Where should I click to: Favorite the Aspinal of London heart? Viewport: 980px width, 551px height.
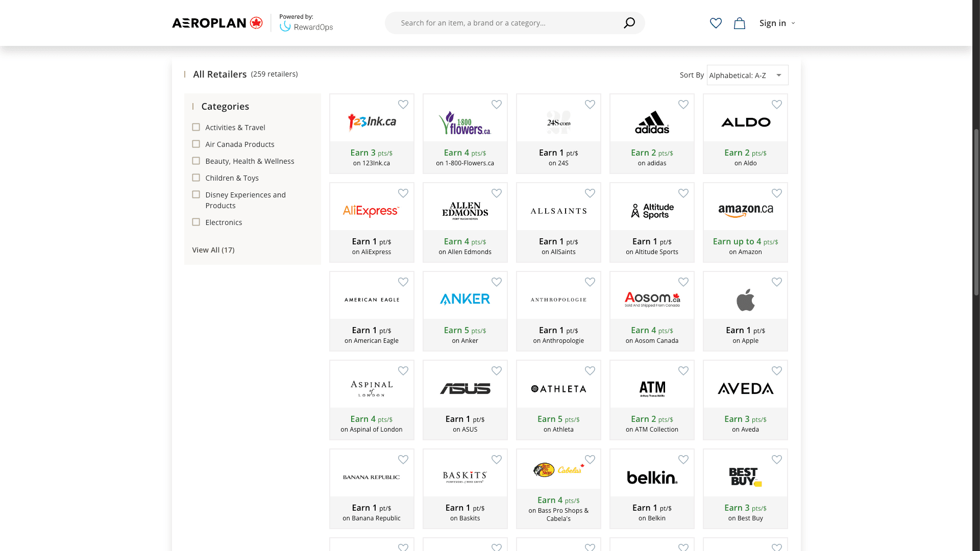point(403,370)
